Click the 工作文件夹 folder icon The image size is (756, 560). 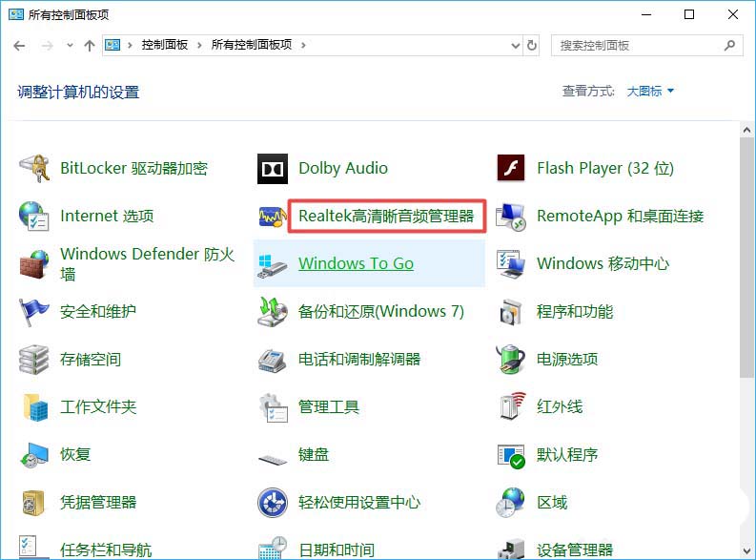(x=35, y=407)
